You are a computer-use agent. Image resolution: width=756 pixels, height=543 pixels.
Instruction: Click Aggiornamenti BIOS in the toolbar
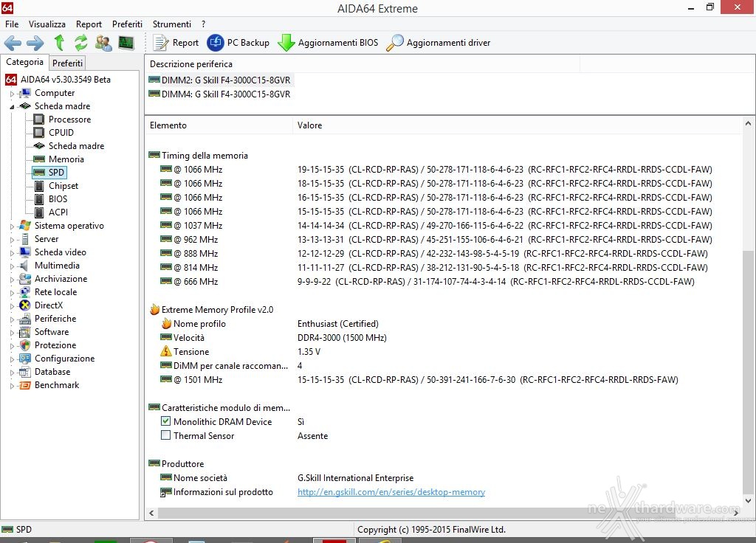pyautogui.click(x=328, y=43)
